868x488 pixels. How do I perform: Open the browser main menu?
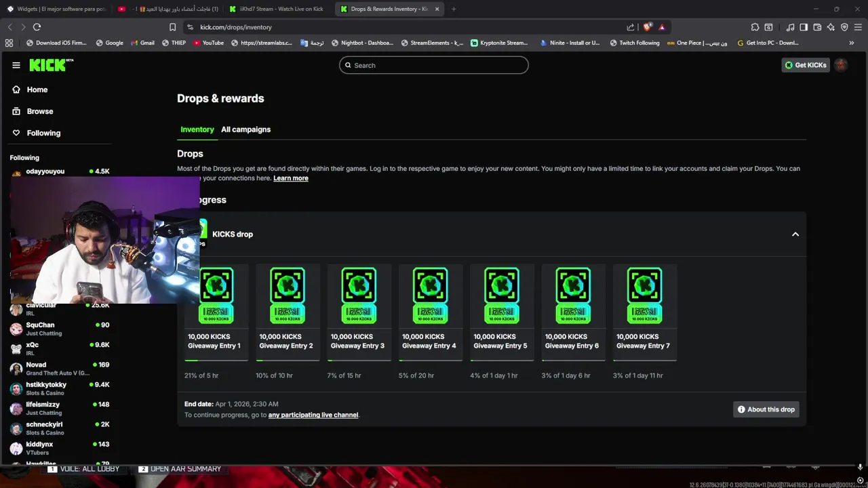(858, 27)
